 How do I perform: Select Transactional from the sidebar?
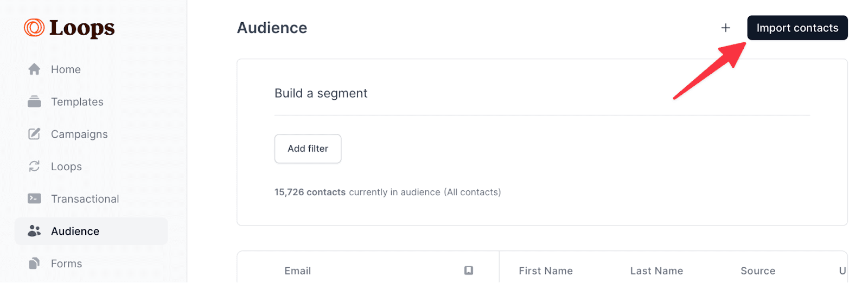click(x=85, y=199)
